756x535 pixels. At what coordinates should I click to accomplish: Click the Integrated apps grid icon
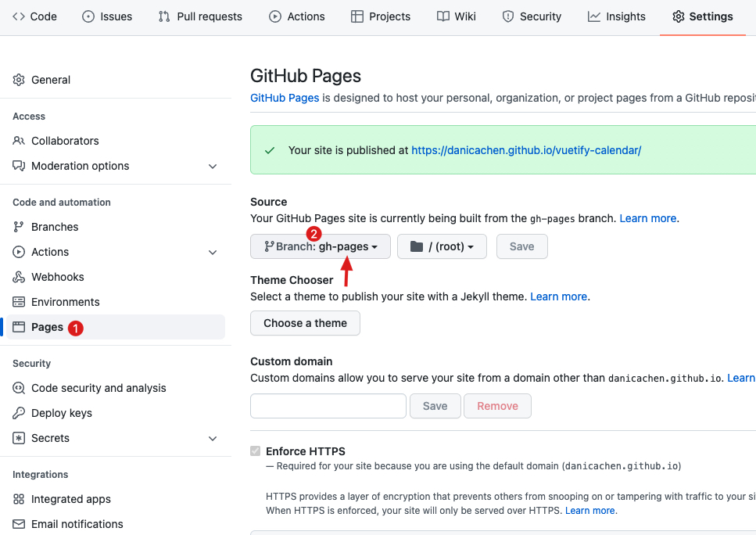pyautogui.click(x=19, y=499)
